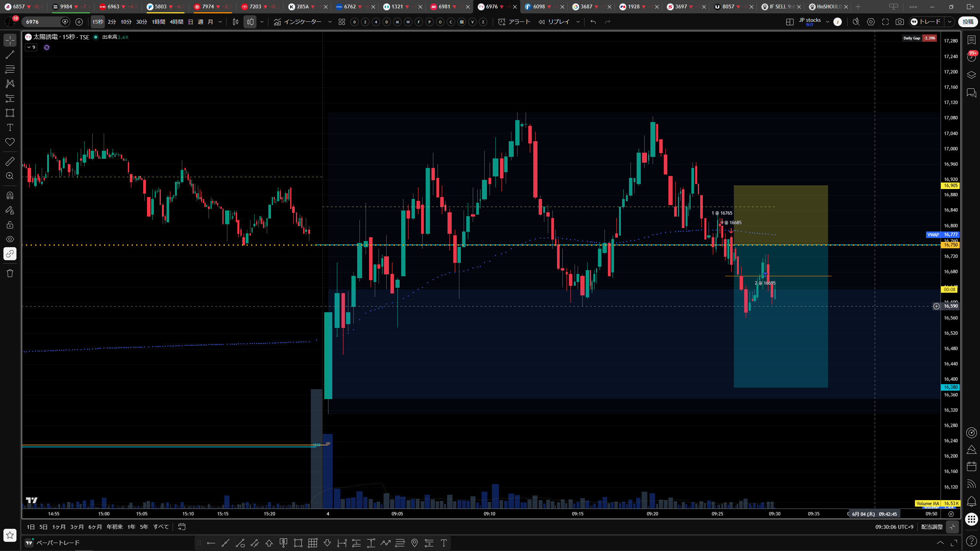This screenshot has height=551, width=980.
Task: Open the geometric shapes tool group
Action: (x=10, y=113)
